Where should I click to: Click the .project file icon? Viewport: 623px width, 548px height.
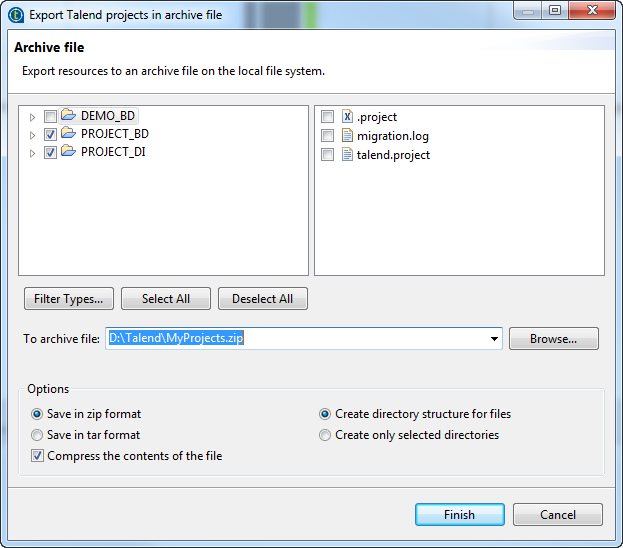347,117
